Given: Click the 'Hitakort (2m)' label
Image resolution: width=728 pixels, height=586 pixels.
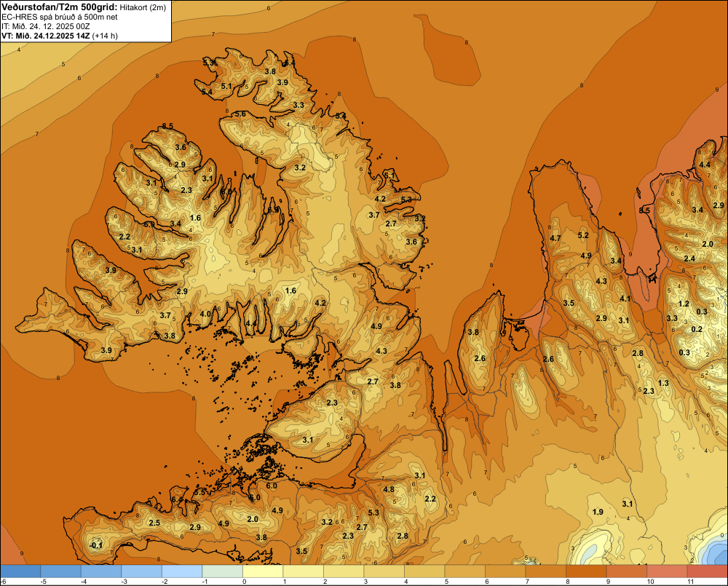Looking at the screenshot, I should (143, 7).
